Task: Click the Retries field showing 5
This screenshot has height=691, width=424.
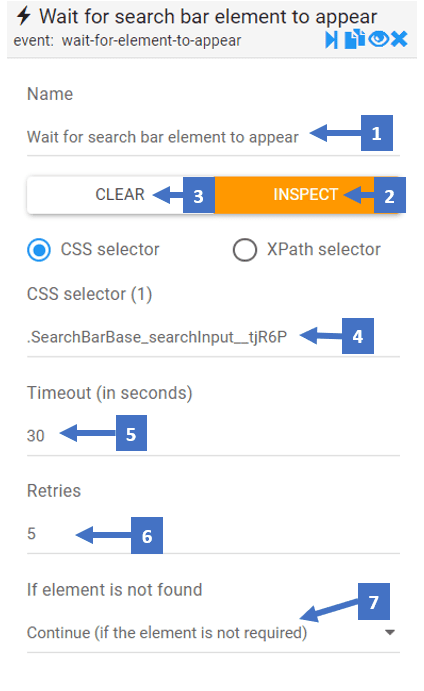Action: click(x=213, y=534)
